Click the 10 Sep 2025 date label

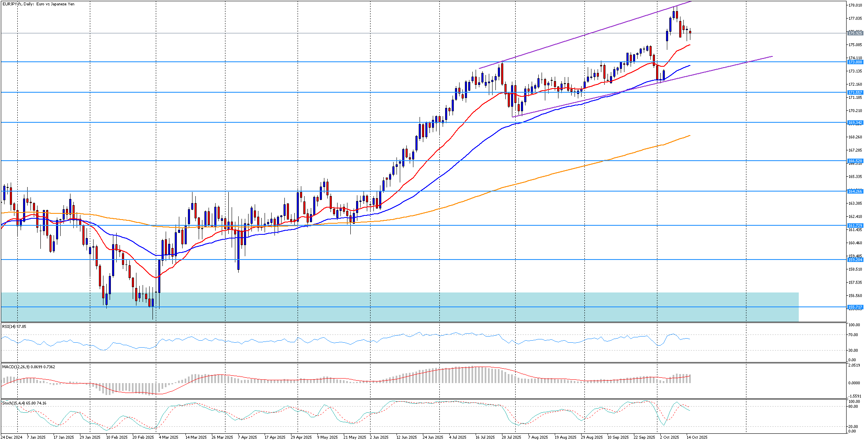click(618, 437)
